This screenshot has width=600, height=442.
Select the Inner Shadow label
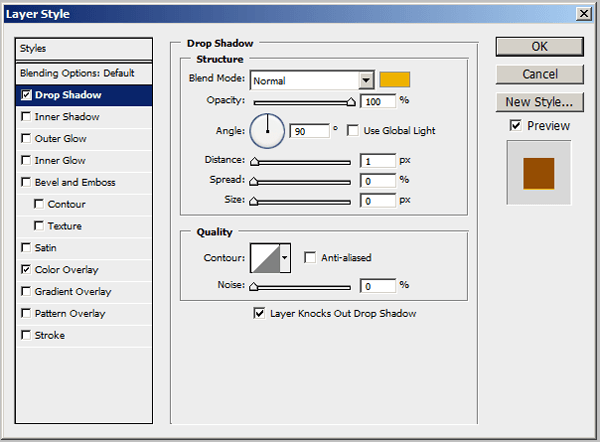click(67, 117)
